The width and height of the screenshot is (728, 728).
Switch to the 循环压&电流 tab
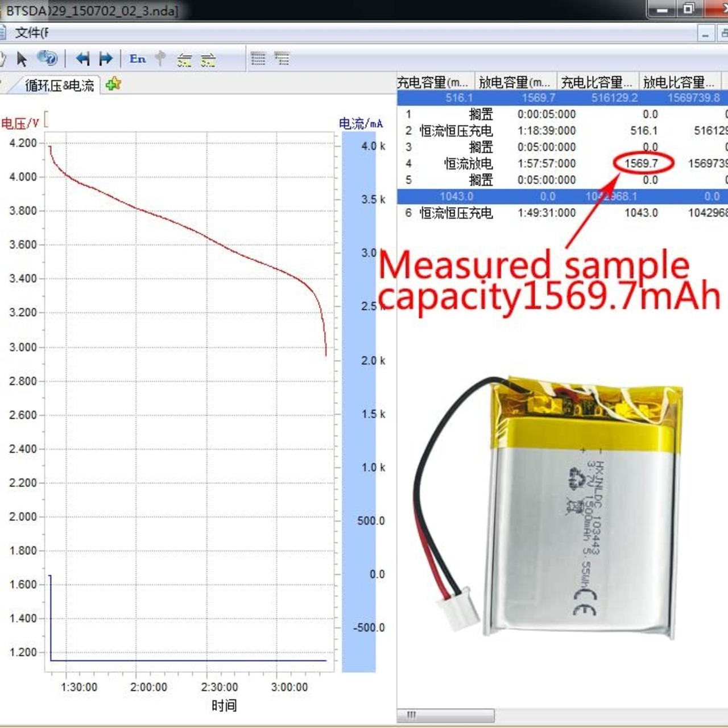[60, 85]
